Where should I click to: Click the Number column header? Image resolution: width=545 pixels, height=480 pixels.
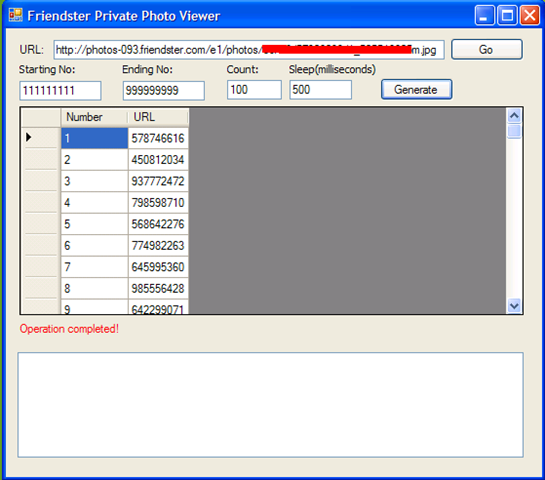click(94, 117)
